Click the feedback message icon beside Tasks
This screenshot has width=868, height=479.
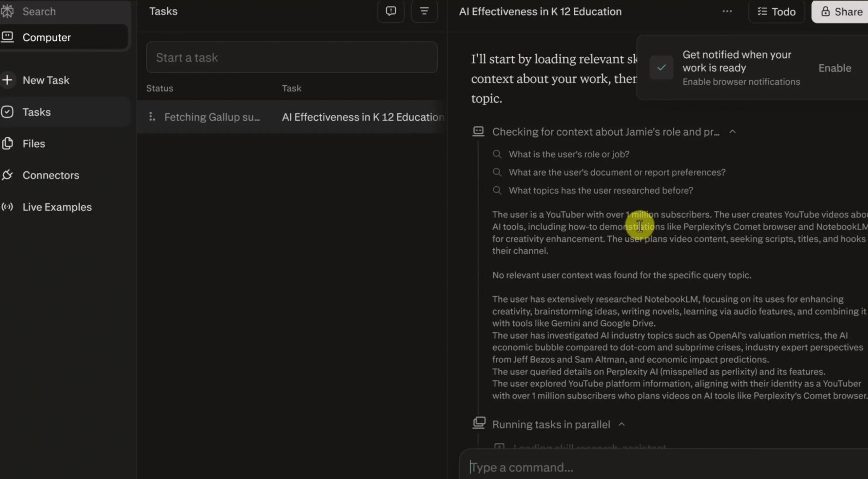pos(391,11)
